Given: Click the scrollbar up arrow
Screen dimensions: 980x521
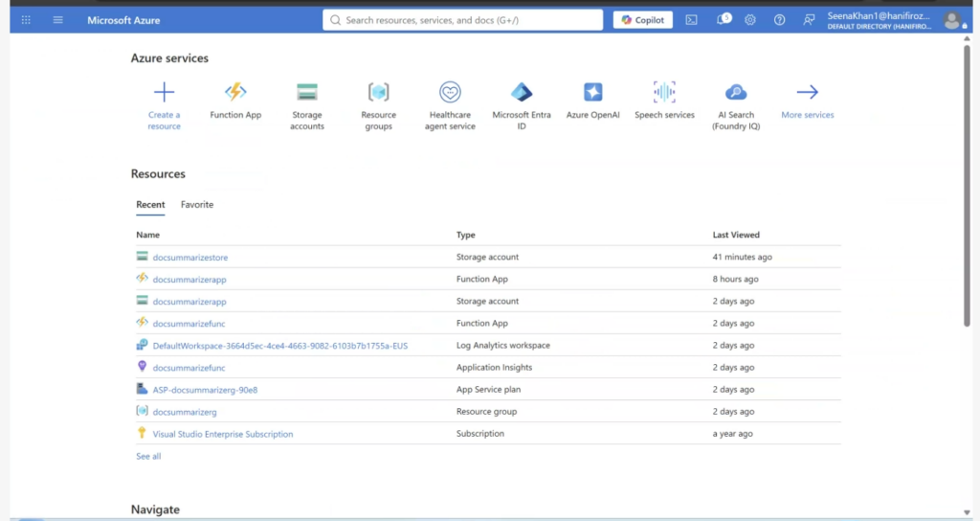Looking at the screenshot, I should pos(967,38).
